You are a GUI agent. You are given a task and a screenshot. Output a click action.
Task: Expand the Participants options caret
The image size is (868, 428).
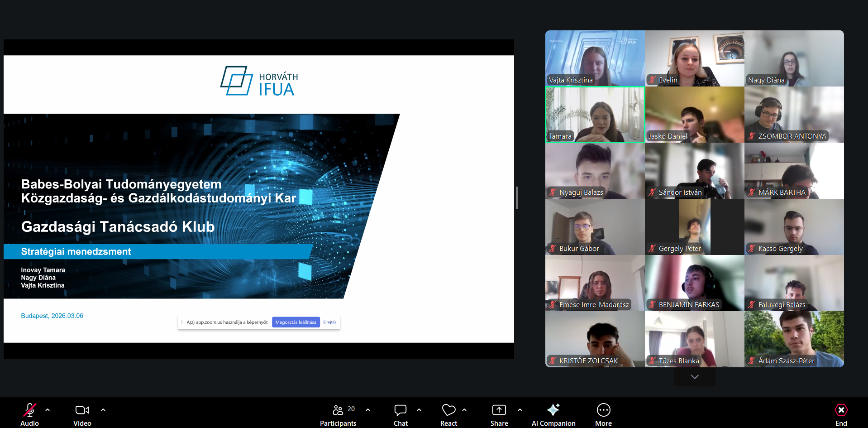[x=368, y=410]
